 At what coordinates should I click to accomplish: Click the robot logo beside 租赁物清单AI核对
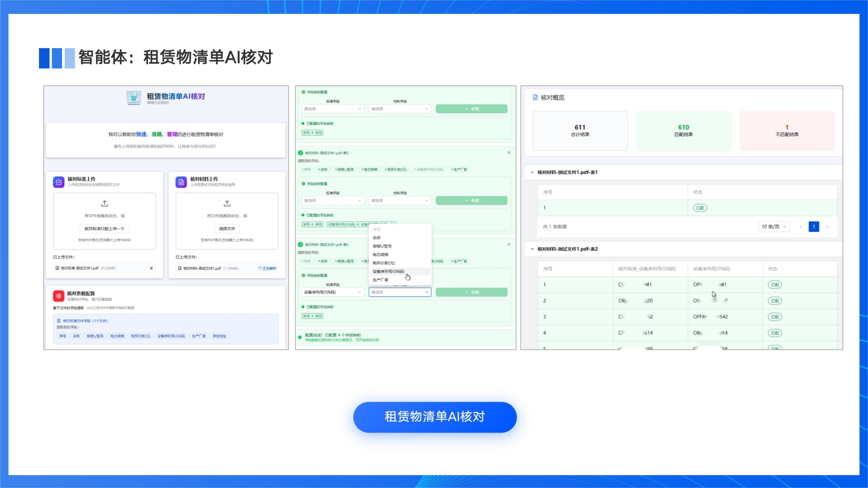134,98
